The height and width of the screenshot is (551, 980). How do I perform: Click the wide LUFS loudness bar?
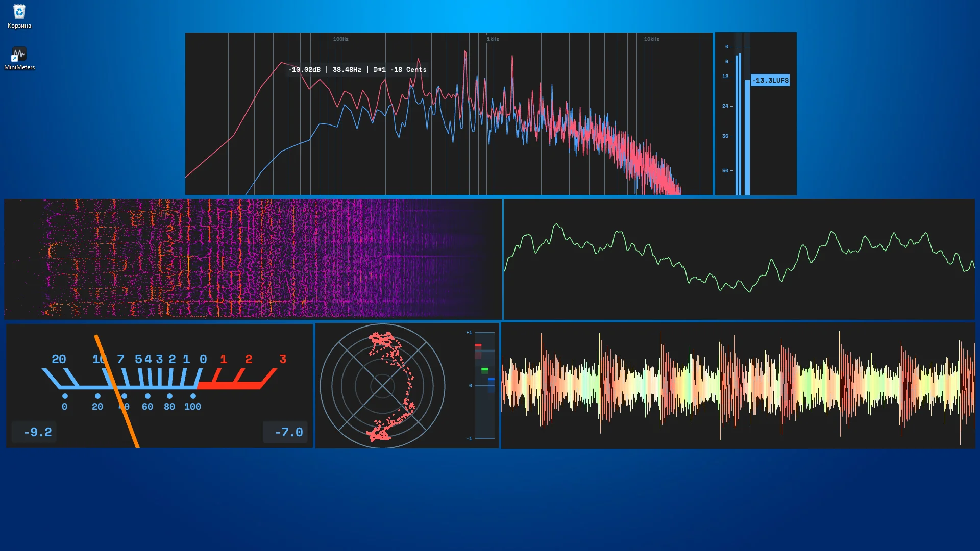click(747, 138)
